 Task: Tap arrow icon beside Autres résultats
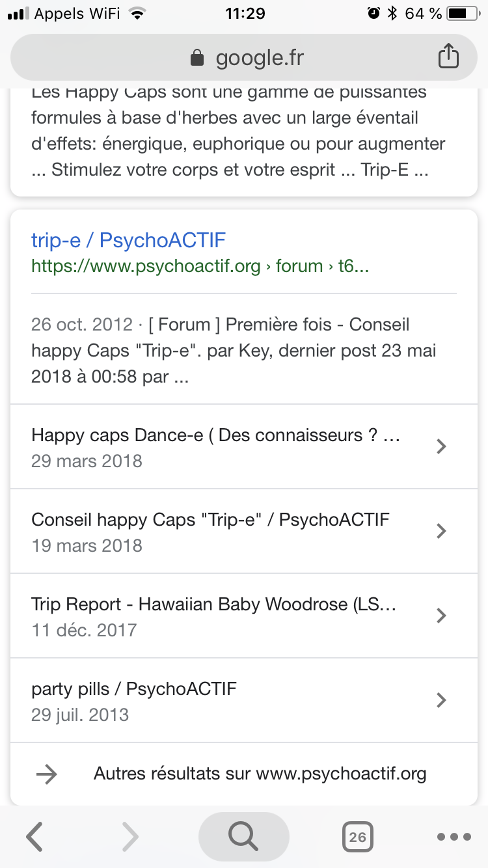click(x=47, y=774)
